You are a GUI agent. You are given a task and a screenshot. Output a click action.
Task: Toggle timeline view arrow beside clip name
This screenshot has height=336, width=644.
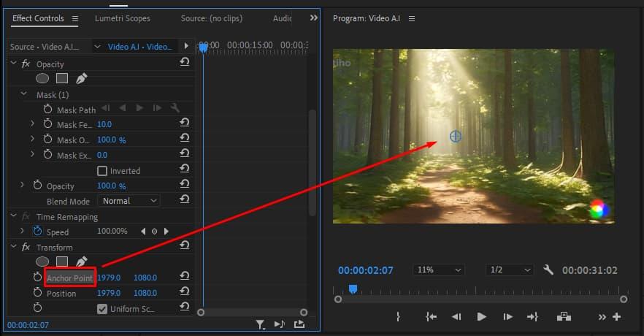click(x=186, y=46)
